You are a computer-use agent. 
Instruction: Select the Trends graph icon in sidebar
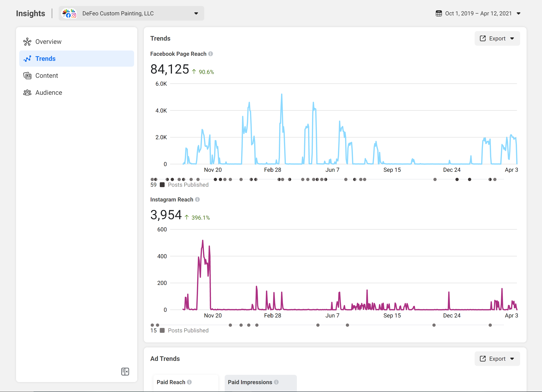pos(27,59)
